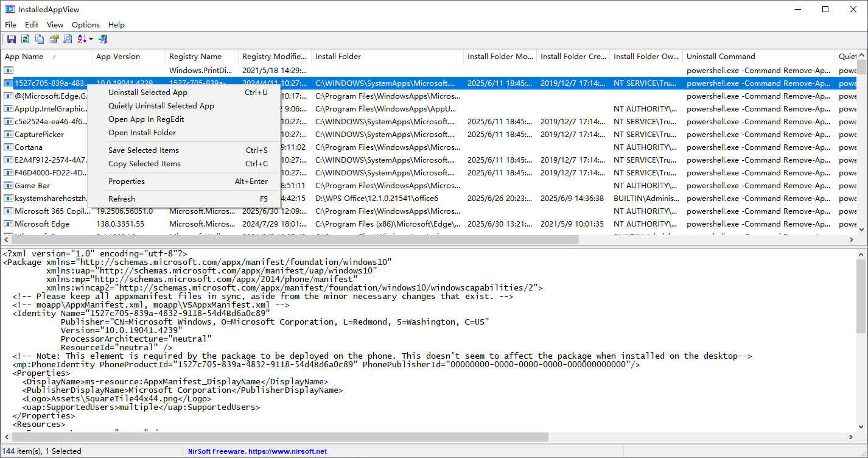Click the XML pane horizontal scrollbar thumb

(x=279, y=437)
